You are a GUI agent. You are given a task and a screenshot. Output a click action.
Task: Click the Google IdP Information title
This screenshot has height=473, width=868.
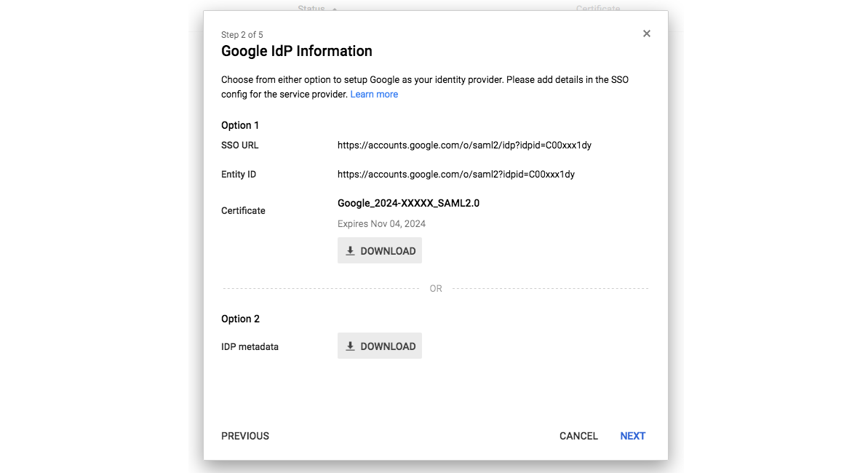296,51
